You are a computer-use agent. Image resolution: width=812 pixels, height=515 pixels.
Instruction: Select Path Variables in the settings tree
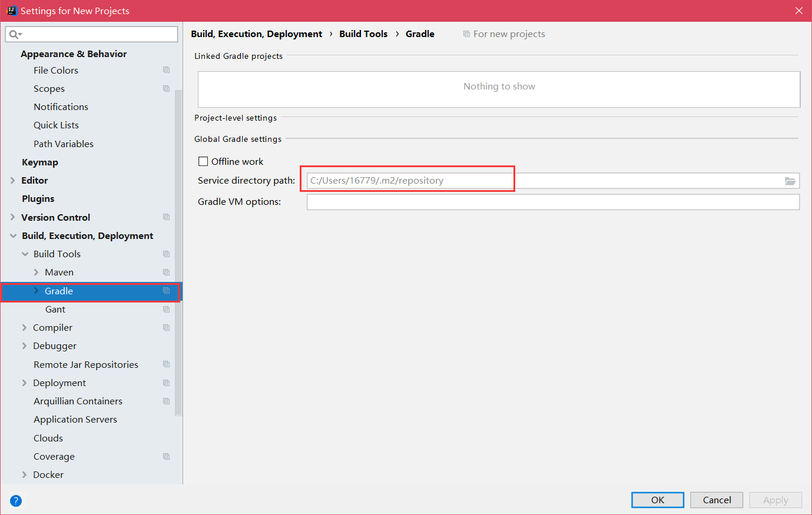[x=64, y=144]
